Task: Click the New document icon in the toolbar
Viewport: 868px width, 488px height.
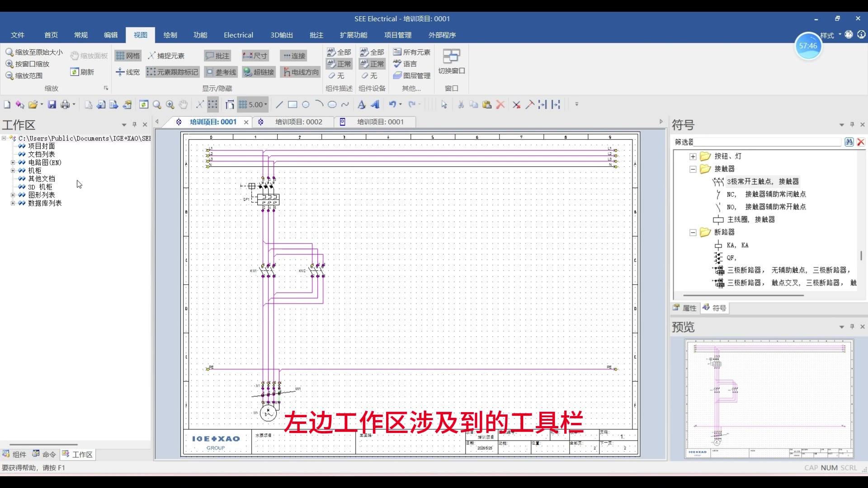Action: [x=7, y=105]
